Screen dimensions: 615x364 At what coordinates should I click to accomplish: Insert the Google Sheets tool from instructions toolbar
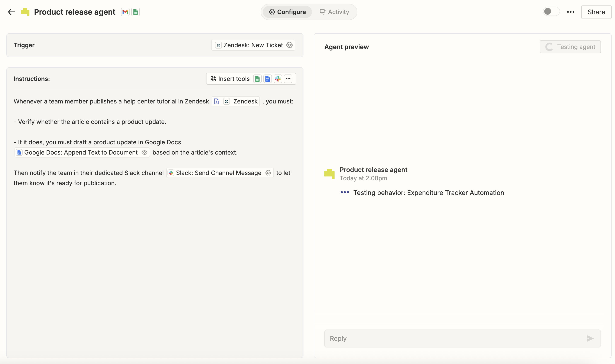[257, 79]
